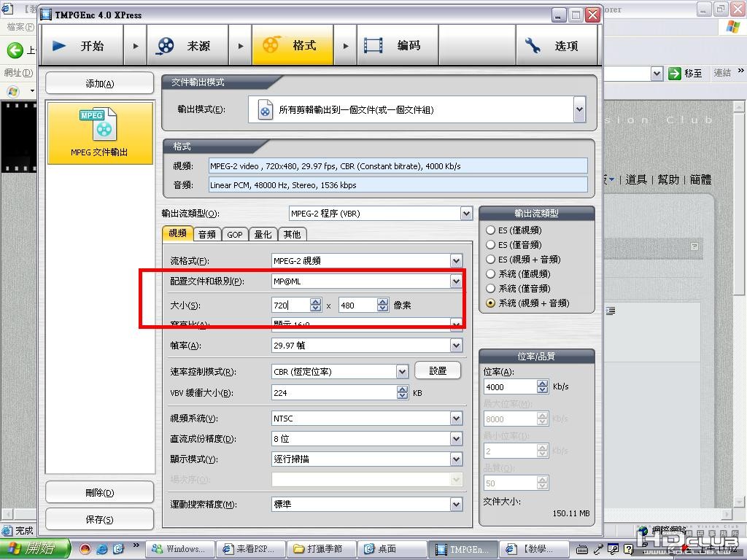Click the 保存(S) save button
The width and height of the screenshot is (747, 560).
pos(99,519)
